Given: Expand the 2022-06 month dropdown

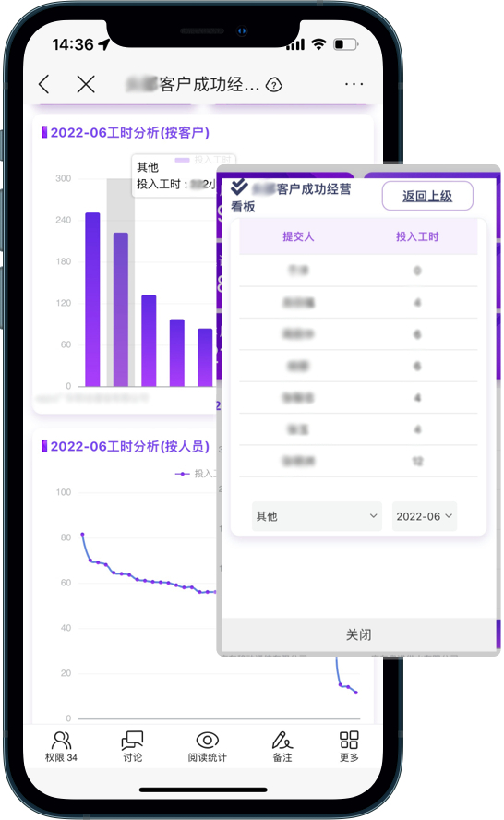Looking at the screenshot, I should pos(424,516).
